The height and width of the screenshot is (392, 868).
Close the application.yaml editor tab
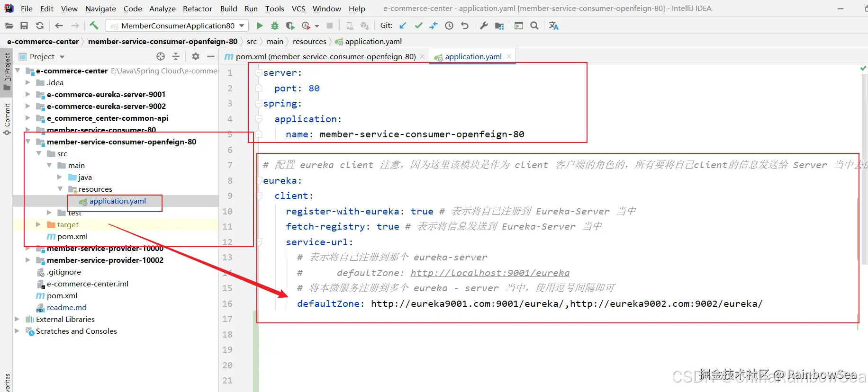click(x=509, y=56)
